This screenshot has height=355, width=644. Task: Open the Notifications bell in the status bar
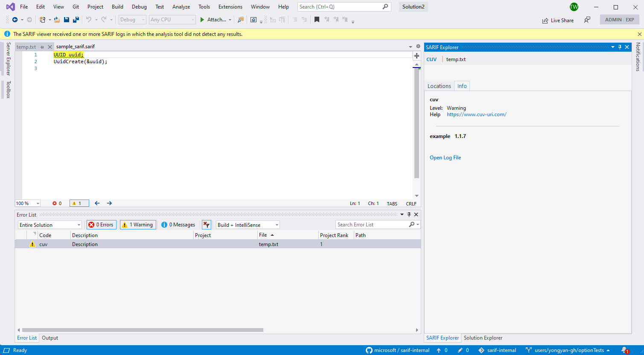tap(624, 350)
